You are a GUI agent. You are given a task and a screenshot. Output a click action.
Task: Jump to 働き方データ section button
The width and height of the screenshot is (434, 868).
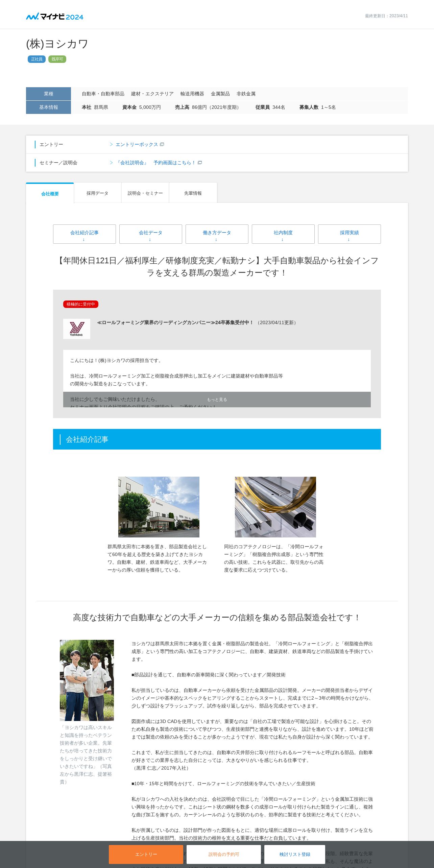point(217,234)
